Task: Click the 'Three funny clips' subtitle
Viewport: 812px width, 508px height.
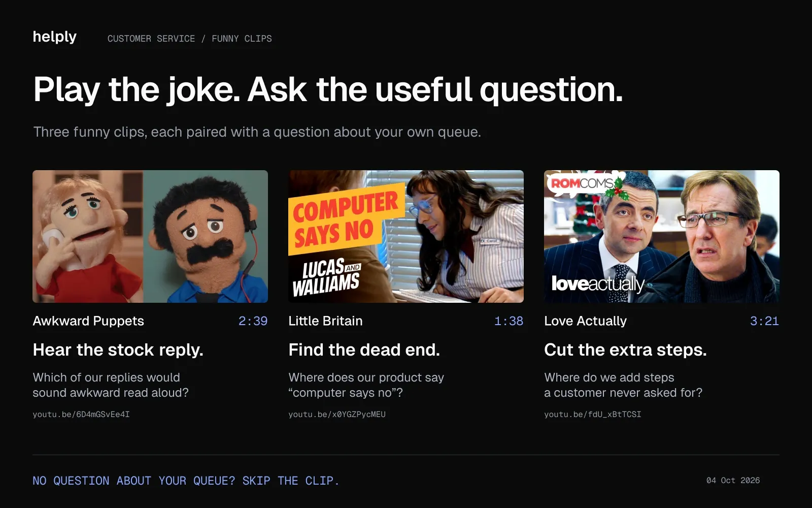Action: 257,132
